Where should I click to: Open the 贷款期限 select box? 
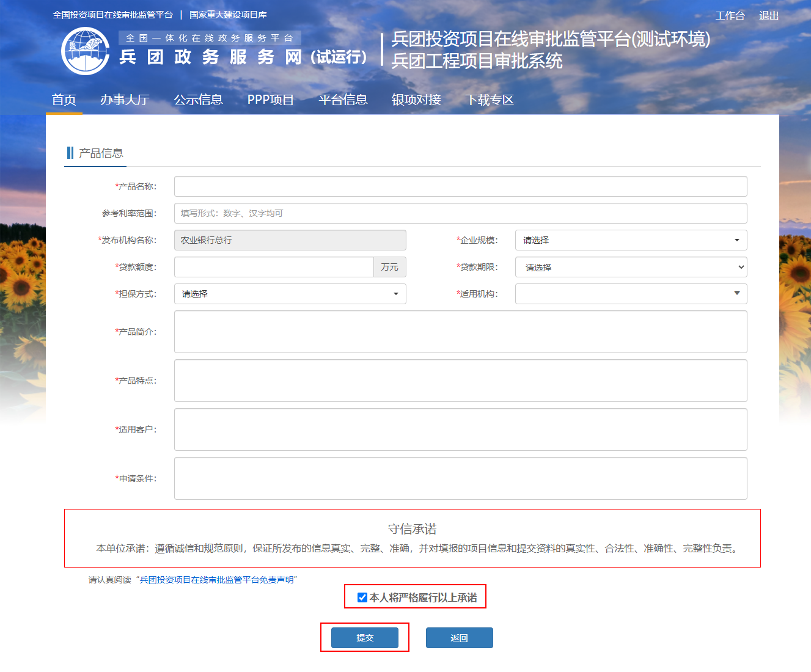coord(631,267)
